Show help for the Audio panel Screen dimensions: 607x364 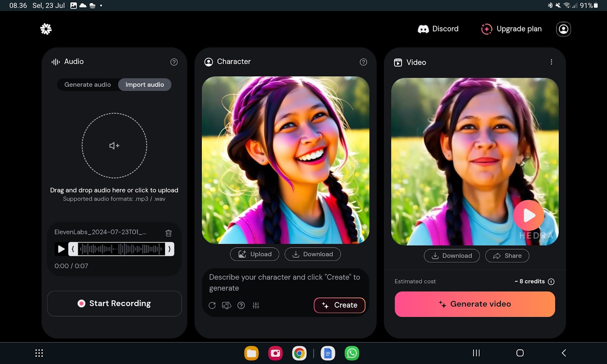click(x=174, y=62)
